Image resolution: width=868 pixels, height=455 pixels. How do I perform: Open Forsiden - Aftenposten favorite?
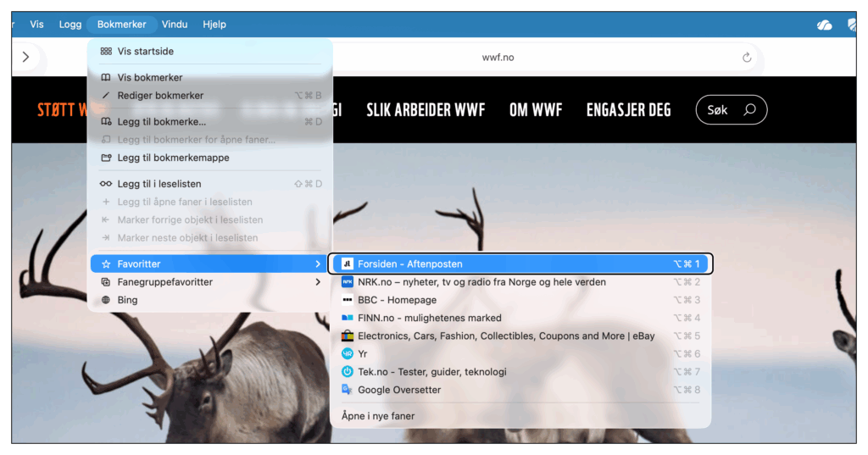(x=520, y=264)
